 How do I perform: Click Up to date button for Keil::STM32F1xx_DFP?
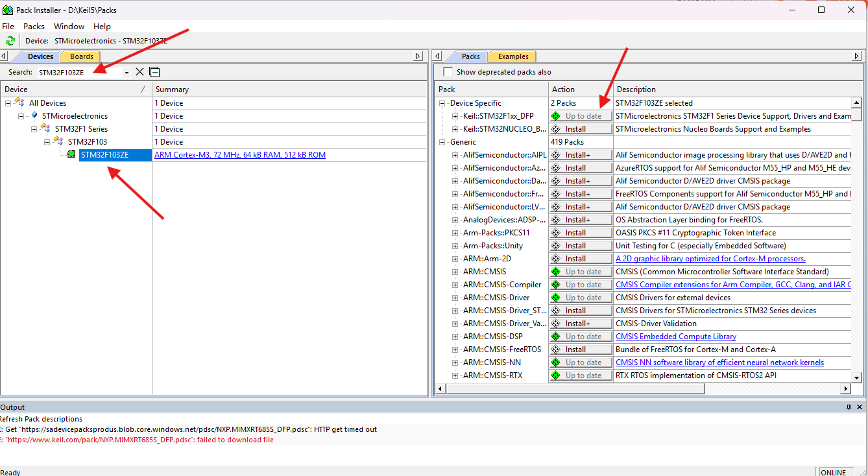point(581,116)
